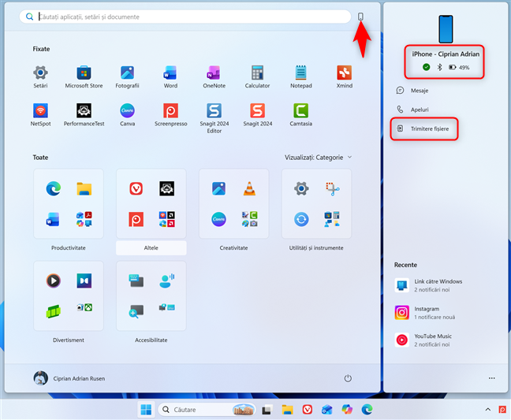
Task: Open the Fotografii app
Action: point(127,77)
